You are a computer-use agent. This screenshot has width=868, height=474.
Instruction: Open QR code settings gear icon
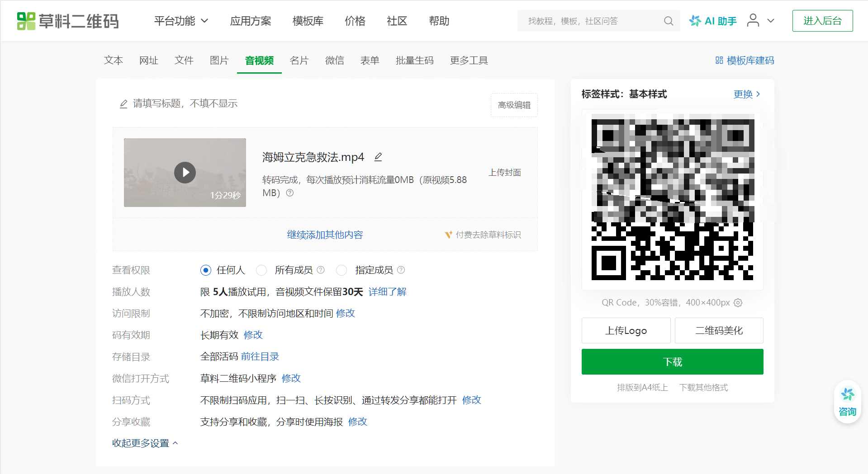(x=738, y=303)
